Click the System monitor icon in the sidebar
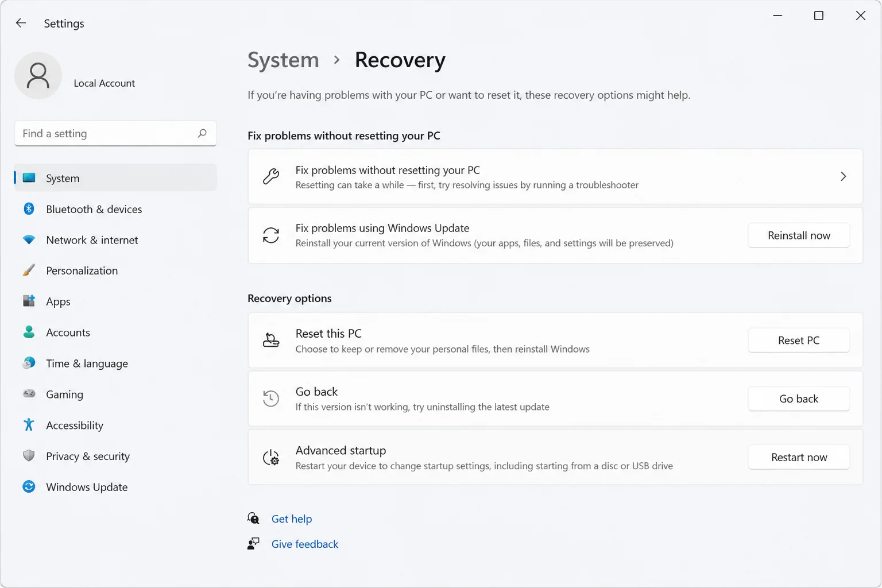Screen dimensions: 882x588 [x=29, y=178]
